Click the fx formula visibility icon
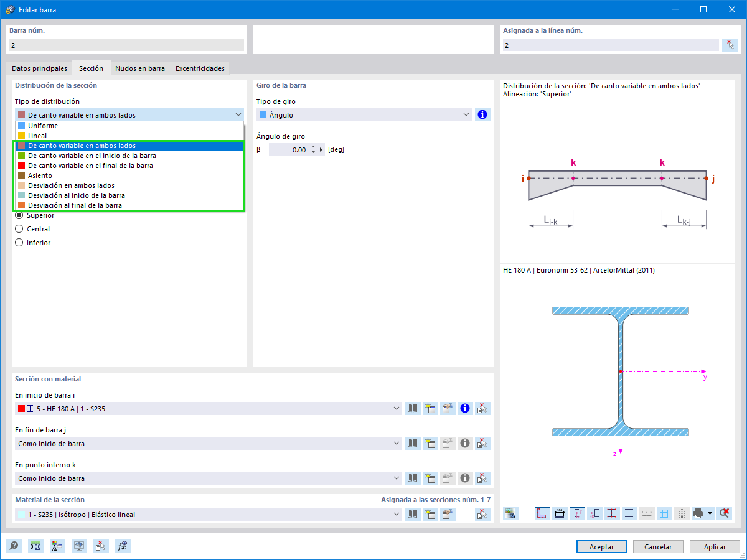 [123, 546]
